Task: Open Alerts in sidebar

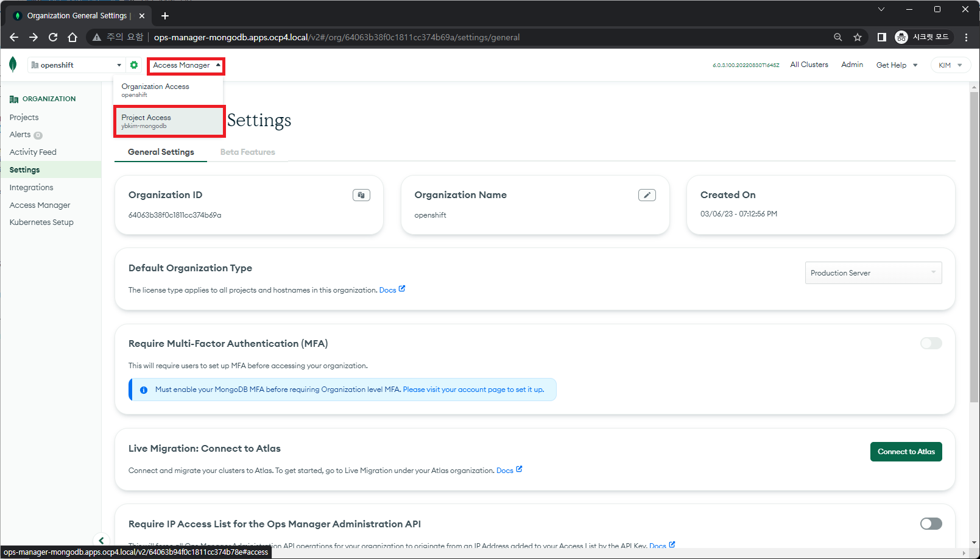Action: pos(20,135)
